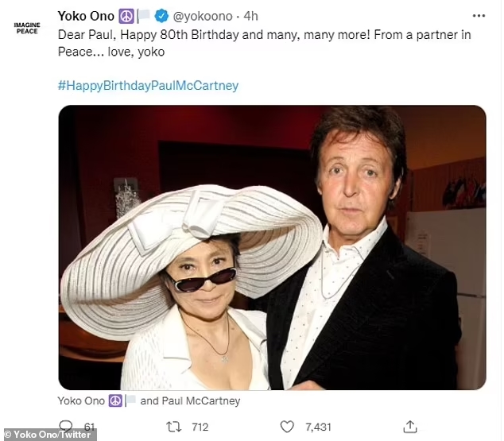504x441 pixels.
Task: Click the 7,431 likes count
Action: [x=316, y=427]
